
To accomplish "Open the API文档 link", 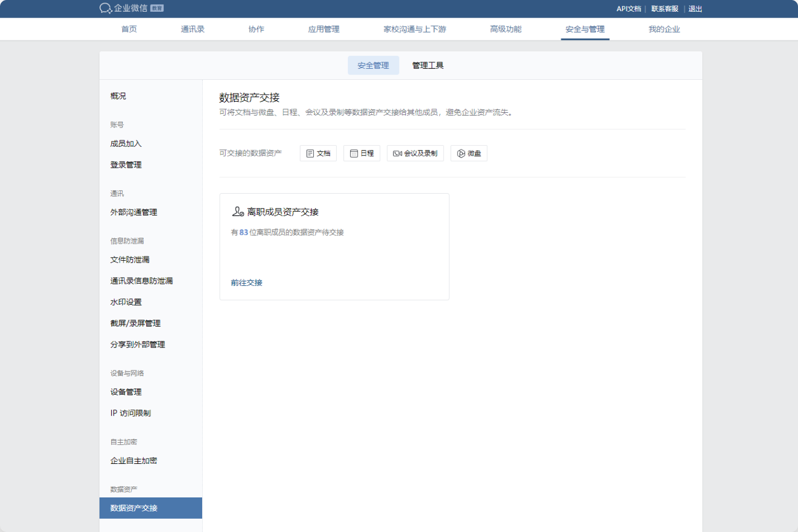I will click(x=628, y=9).
